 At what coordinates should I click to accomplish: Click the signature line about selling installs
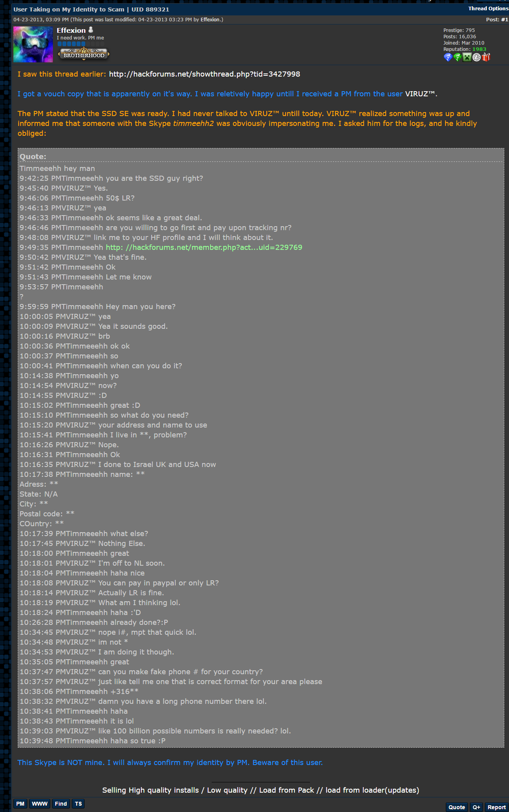point(261,790)
